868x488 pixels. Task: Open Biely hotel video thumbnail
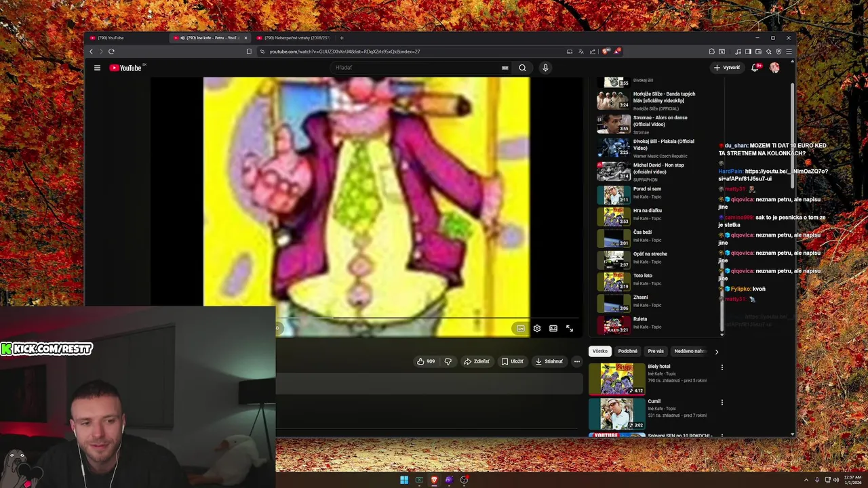[x=616, y=379]
